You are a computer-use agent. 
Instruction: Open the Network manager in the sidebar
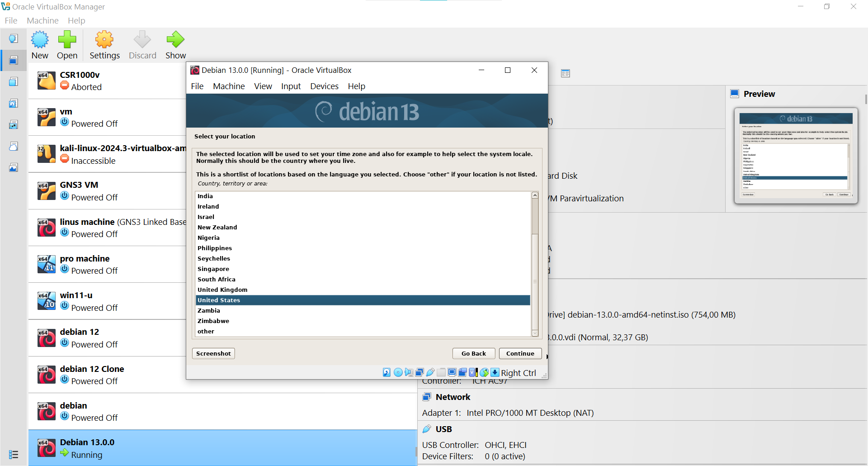click(14, 124)
